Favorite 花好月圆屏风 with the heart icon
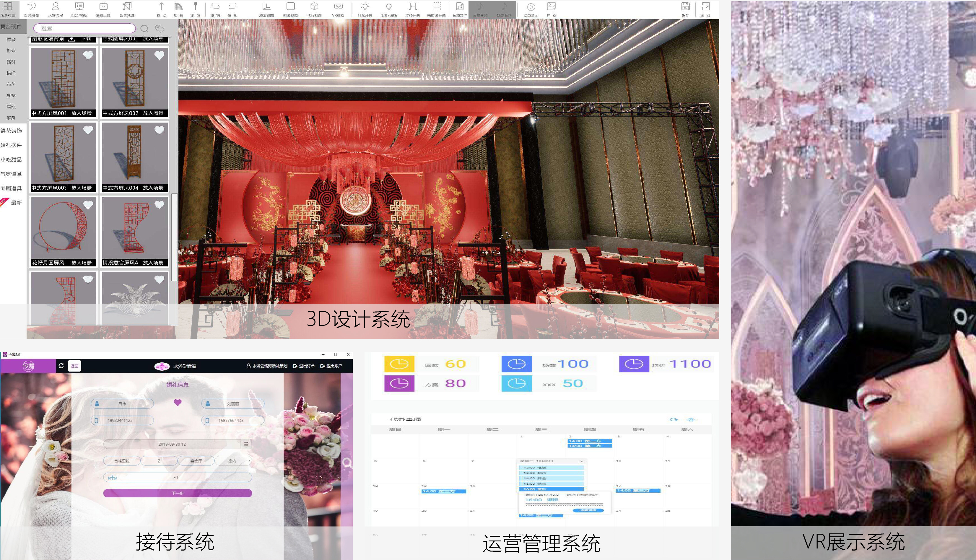Viewport: 976px width, 560px height. pyautogui.click(x=88, y=205)
